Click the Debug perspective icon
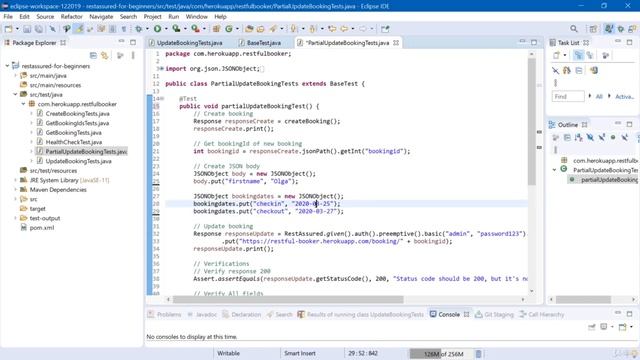 click(x=621, y=29)
